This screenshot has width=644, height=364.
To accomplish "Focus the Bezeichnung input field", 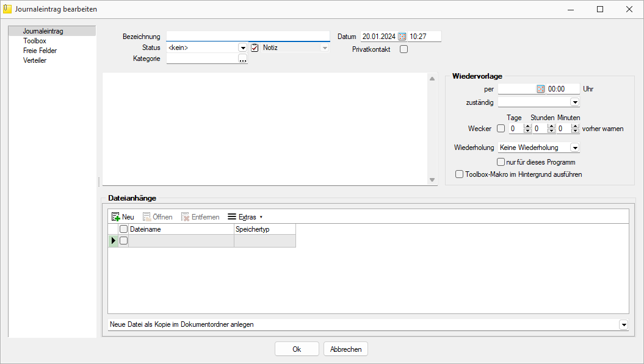I will click(248, 37).
